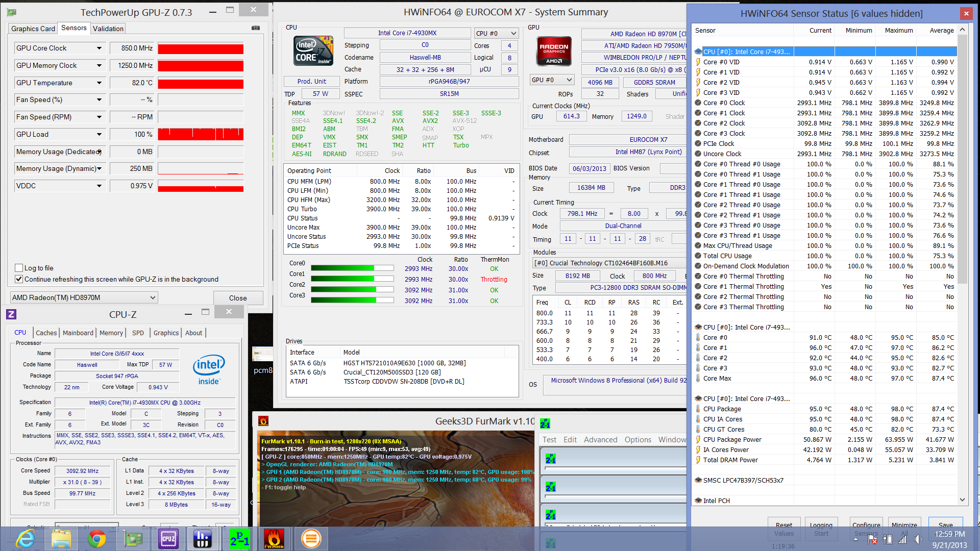
Task: Click the chip icon beside SMSC LPC47B397 sensor
Action: 698,480
